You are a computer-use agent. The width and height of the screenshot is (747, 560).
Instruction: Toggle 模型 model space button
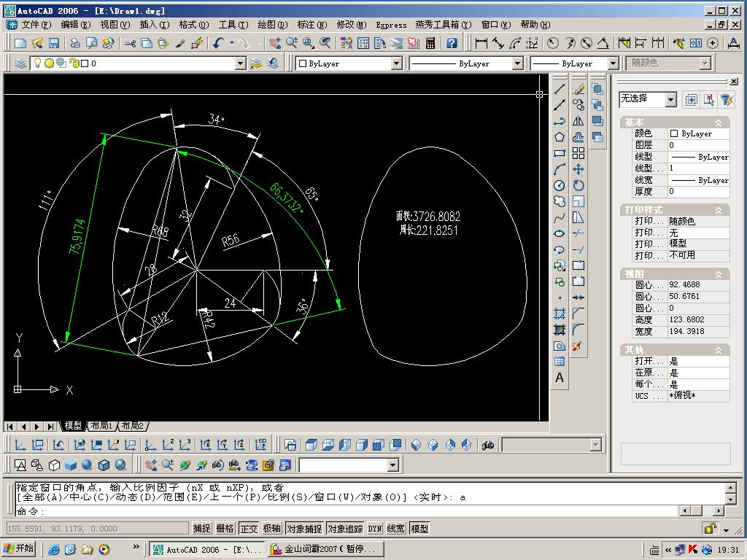(419, 528)
